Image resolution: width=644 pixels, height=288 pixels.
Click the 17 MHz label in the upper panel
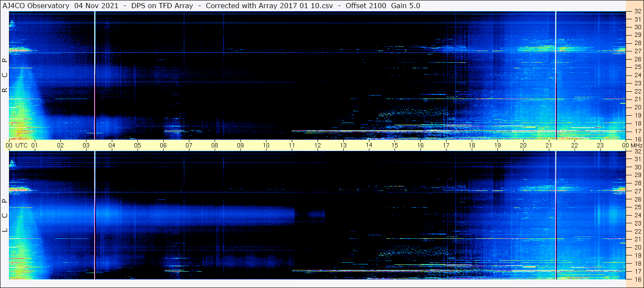tap(637, 131)
